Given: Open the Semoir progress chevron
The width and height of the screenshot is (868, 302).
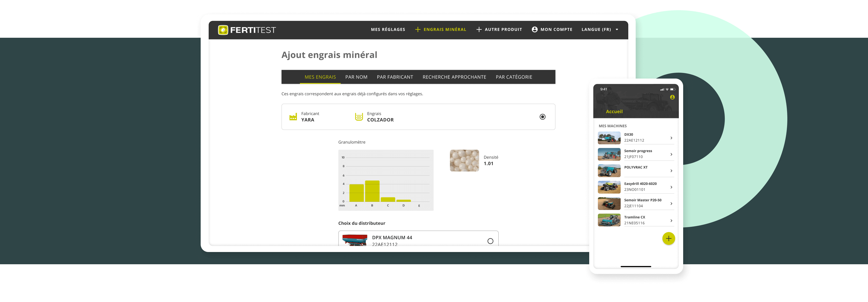Looking at the screenshot, I should (671, 155).
